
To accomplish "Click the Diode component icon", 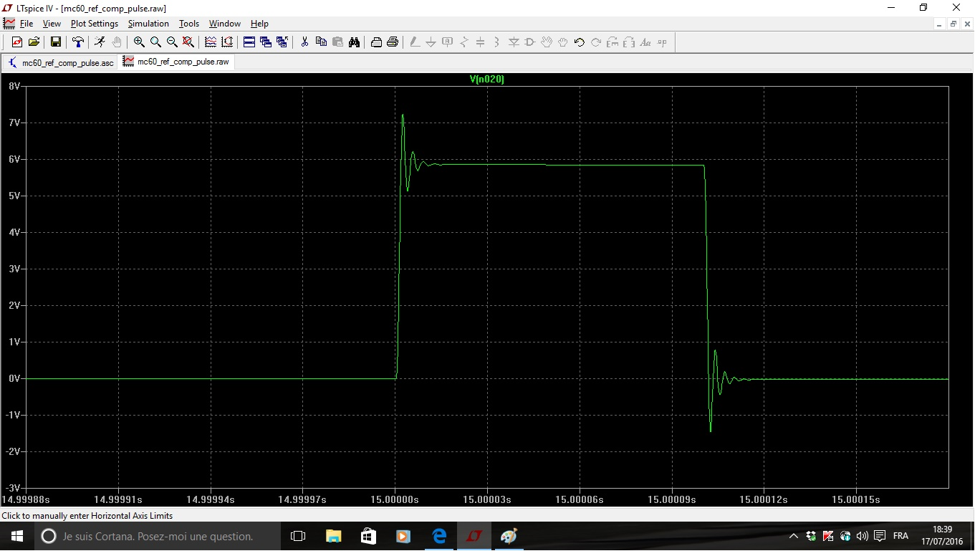I will point(514,42).
